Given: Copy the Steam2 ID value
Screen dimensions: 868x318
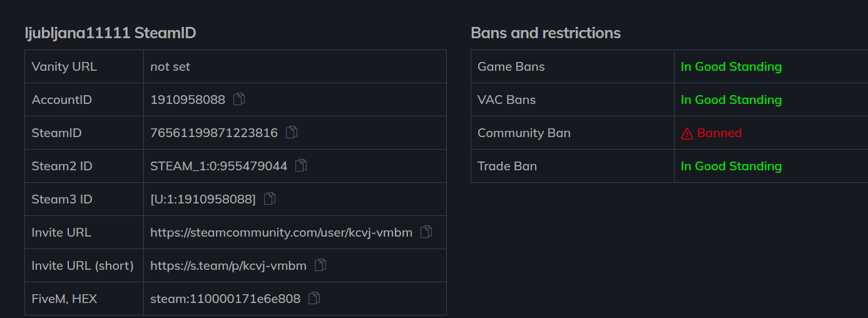Looking at the screenshot, I should click(301, 165).
